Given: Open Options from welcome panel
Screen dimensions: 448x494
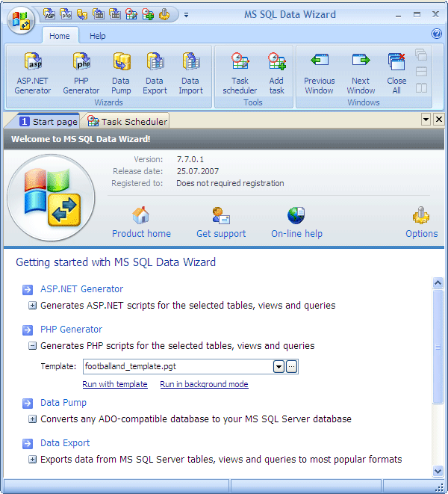Looking at the screenshot, I should click(422, 223).
